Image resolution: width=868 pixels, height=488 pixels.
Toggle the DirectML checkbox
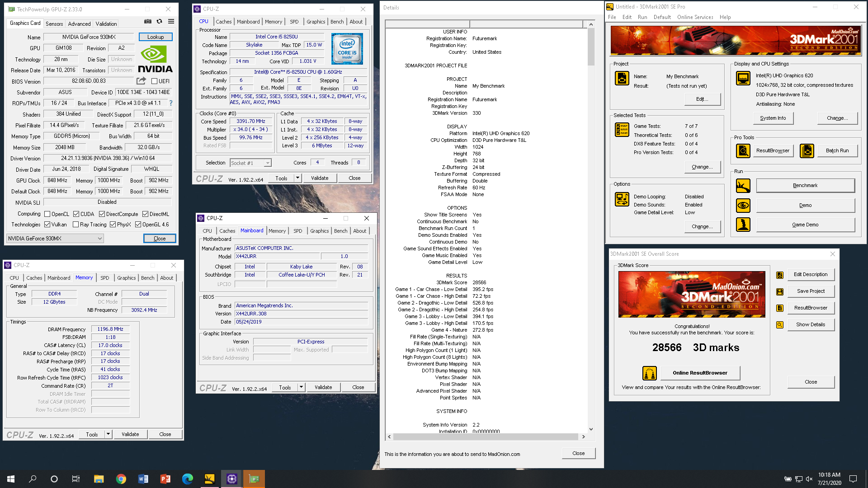(145, 214)
